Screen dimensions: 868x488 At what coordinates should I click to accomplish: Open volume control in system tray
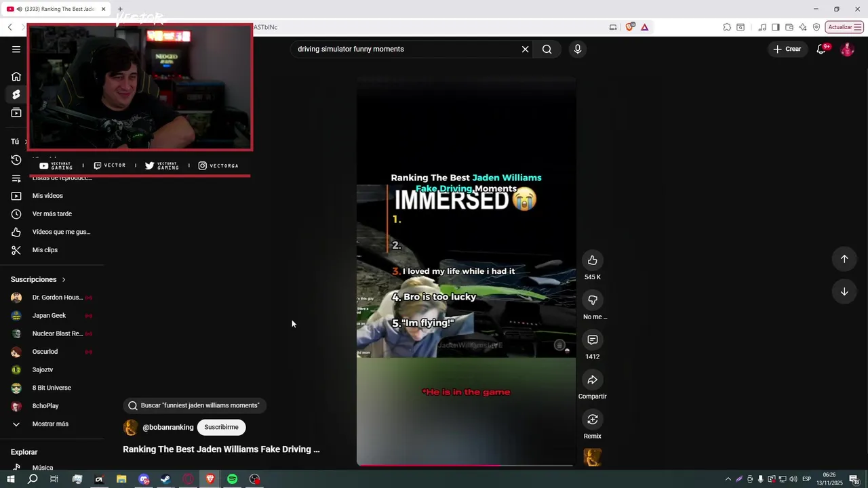[x=793, y=479]
